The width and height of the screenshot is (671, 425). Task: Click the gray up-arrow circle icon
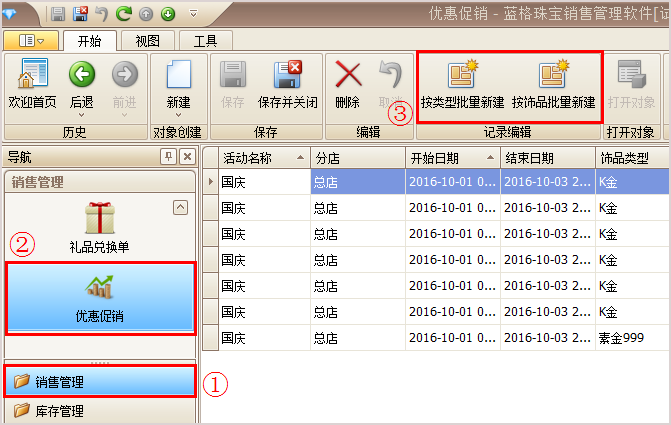point(146,15)
